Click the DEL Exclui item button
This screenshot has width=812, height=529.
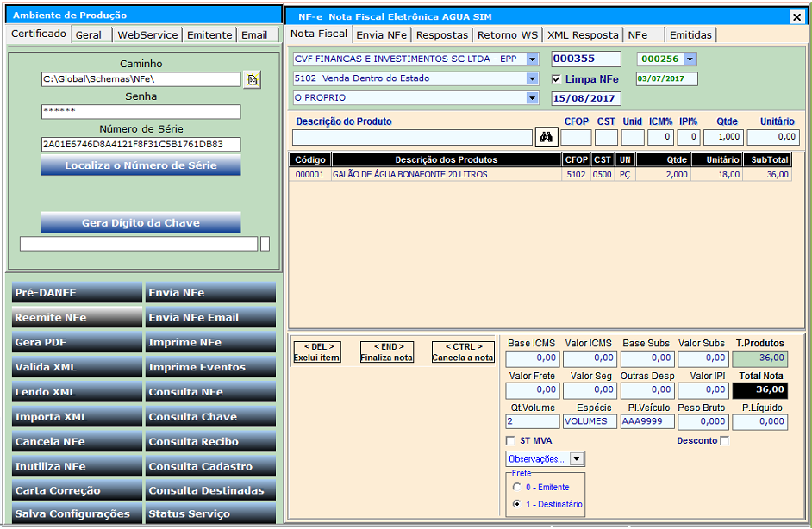coord(317,352)
